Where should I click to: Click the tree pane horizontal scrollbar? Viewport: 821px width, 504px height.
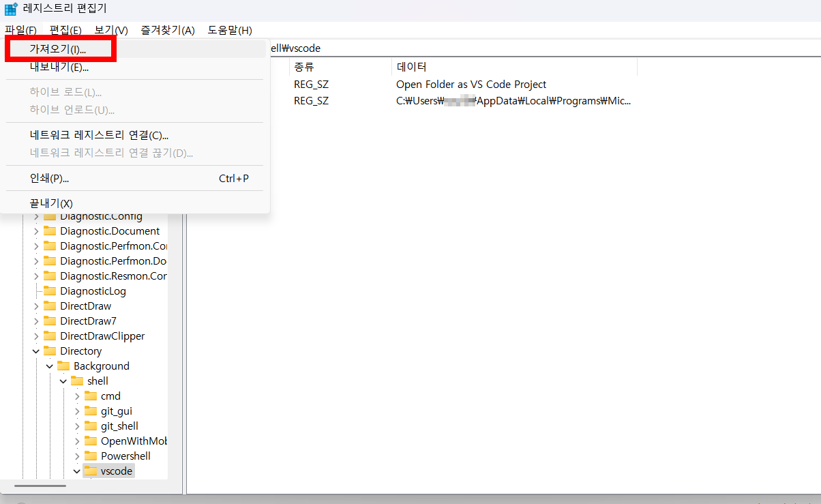tap(40, 486)
